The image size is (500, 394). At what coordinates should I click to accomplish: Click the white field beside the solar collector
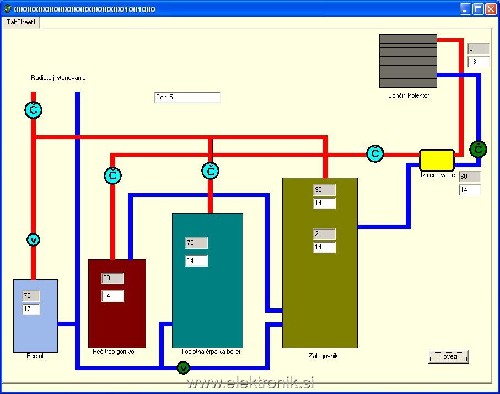tap(479, 62)
